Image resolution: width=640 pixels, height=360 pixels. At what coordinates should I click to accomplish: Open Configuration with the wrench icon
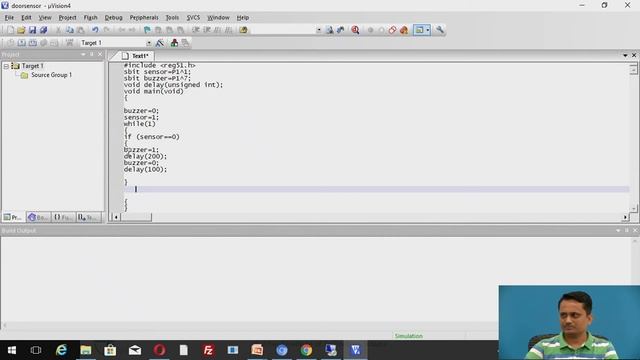[x=440, y=30]
